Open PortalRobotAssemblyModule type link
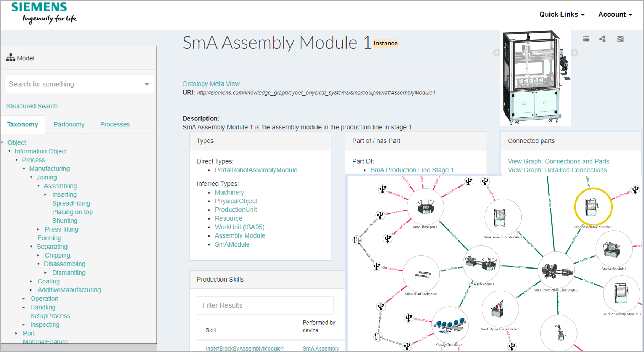The height and width of the screenshot is (352, 644). (x=256, y=170)
